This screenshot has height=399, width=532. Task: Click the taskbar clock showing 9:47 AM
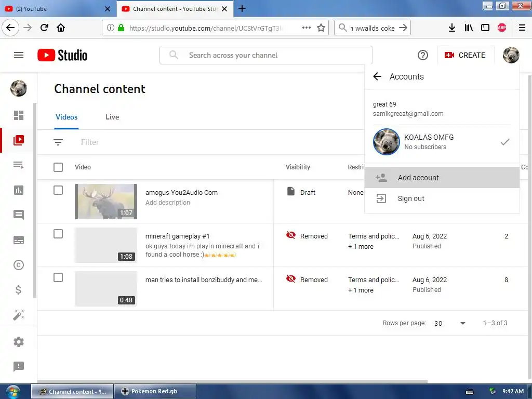(x=513, y=391)
